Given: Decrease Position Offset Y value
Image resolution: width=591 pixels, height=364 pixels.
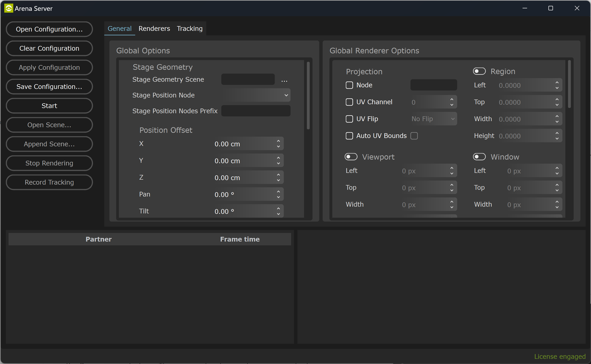Looking at the screenshot, I should click(x=279, y=163).
